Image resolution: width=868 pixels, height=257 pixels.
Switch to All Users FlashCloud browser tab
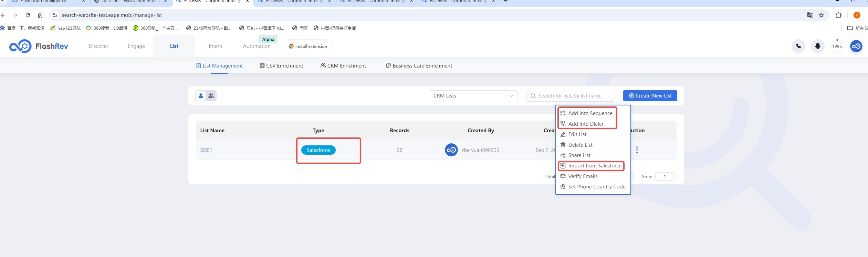(x=131, y=1)
